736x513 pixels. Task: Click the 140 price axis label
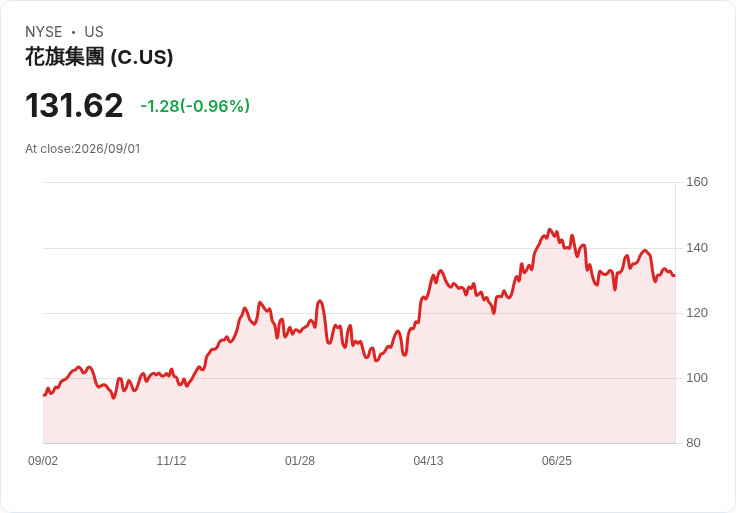(697, 248)
